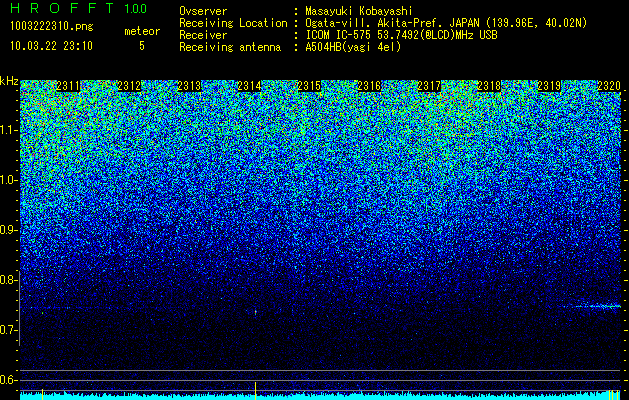Click the meteor count value 5

[x=142, y=46]
